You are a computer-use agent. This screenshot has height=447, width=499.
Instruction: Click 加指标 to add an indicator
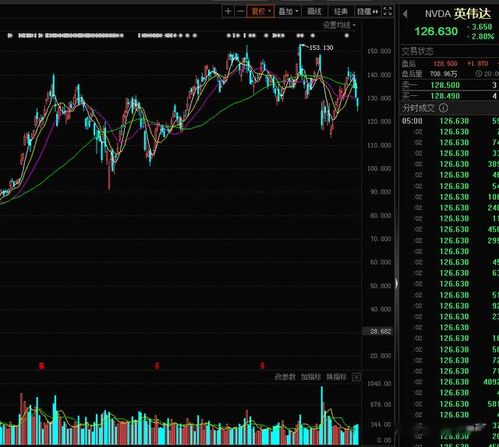click(x=311, y=377)
